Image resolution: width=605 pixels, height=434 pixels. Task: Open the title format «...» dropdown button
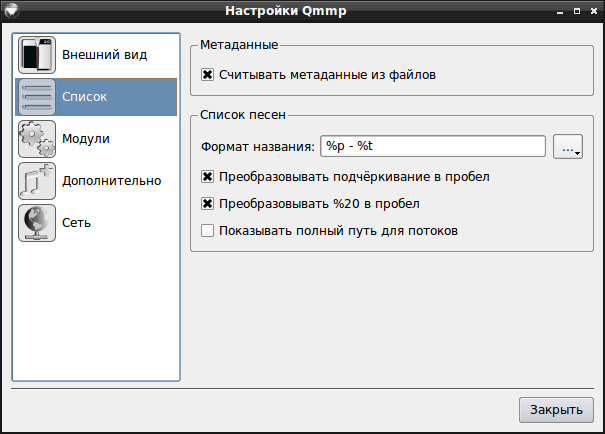568,147
